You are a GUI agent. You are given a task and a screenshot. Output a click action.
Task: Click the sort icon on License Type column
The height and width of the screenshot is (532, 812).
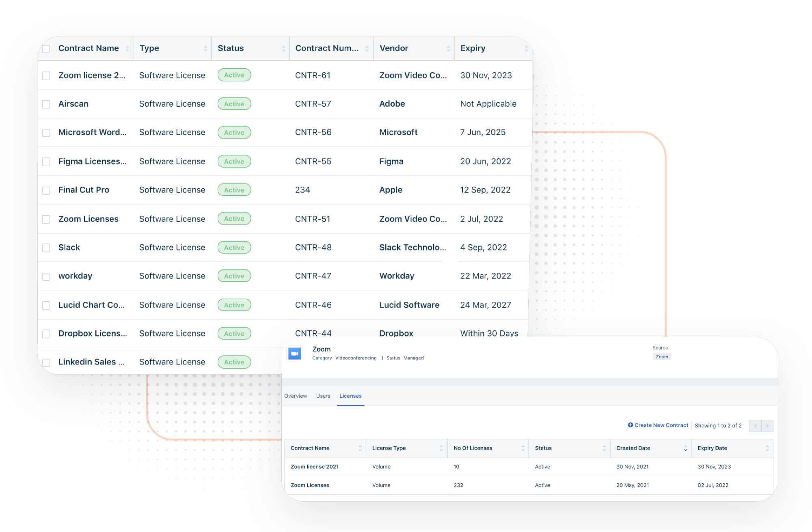pos(442,448)
